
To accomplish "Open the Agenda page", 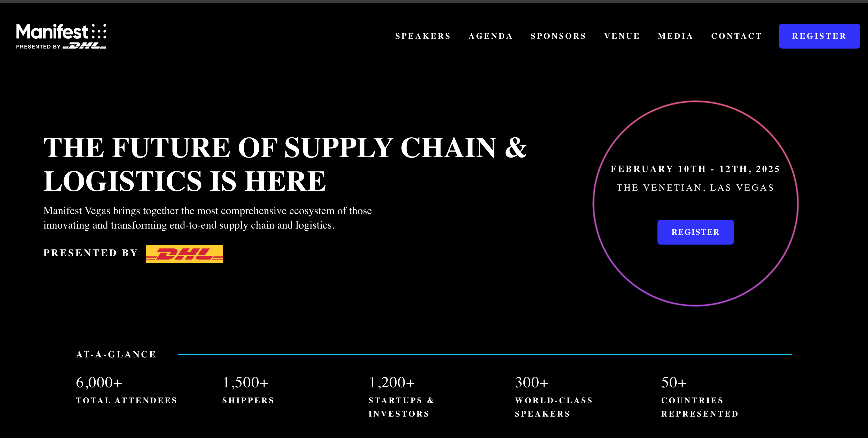I will tap(491, 36).
